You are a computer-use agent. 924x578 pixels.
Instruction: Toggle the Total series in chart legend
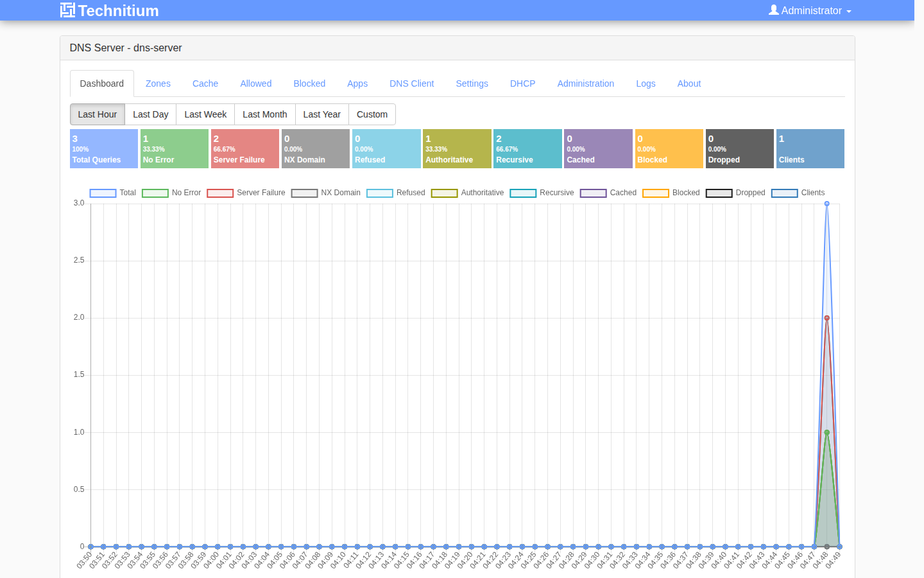point(113,193)
